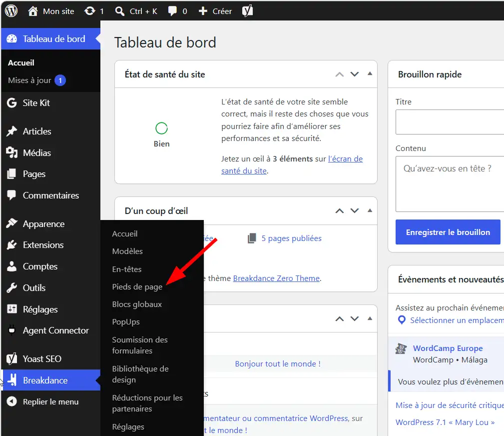Click Sélectionner un emplacement link
This screenshot has height=436, width=504.
pyautogui.click(x=457, y=320)
